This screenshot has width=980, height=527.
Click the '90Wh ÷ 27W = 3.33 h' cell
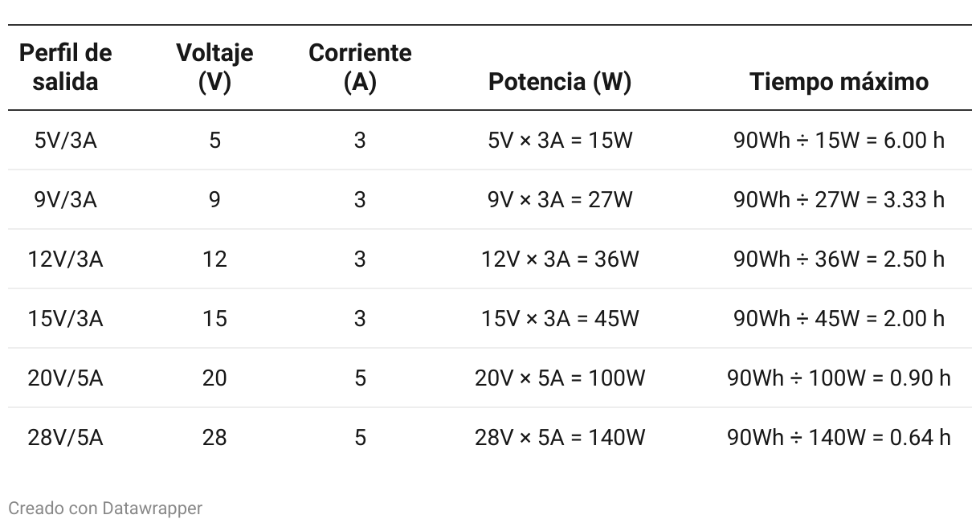pos(839,200)
